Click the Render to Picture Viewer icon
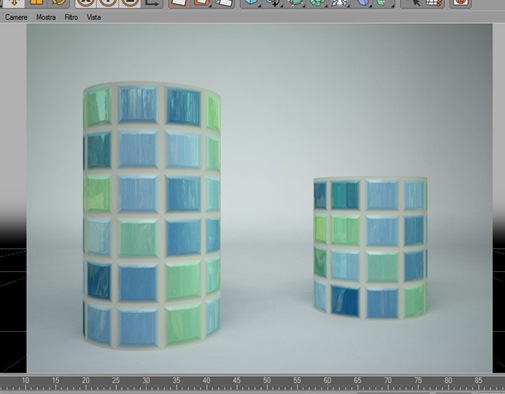This screenshot has width=505, height=394. 201,3
